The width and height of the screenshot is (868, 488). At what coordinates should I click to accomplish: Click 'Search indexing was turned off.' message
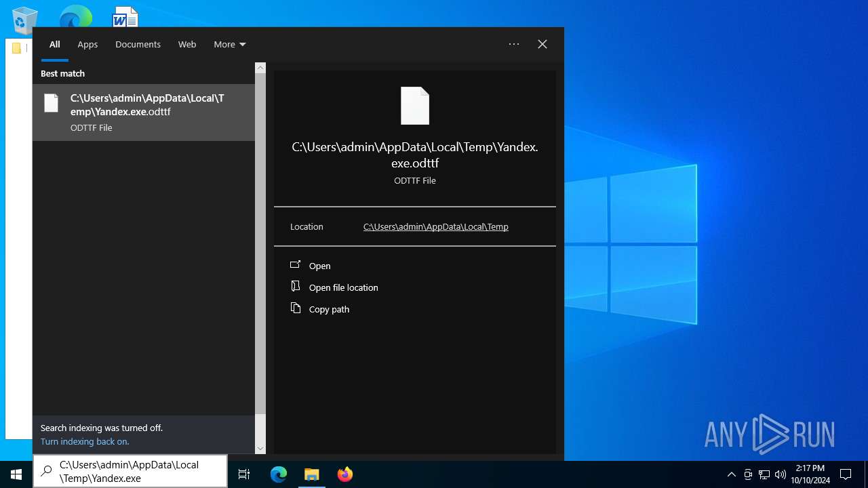[x=102, y=428]
